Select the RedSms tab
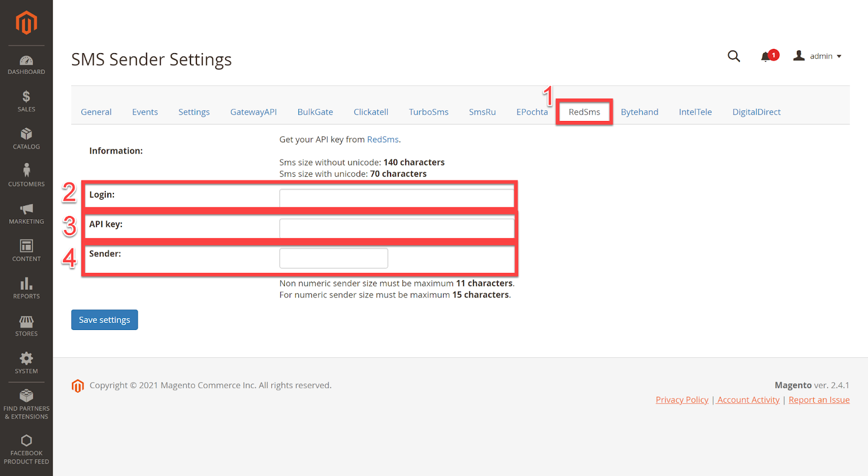868x476 pixels. point(584,112)
